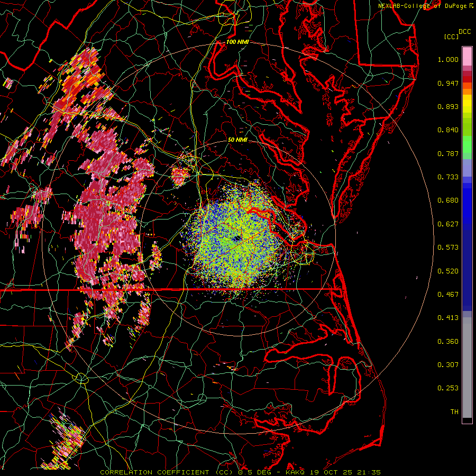Pick the light pink 1.000 color bar segment
Viewport: 476px width, 476px height.
[467, 56]
